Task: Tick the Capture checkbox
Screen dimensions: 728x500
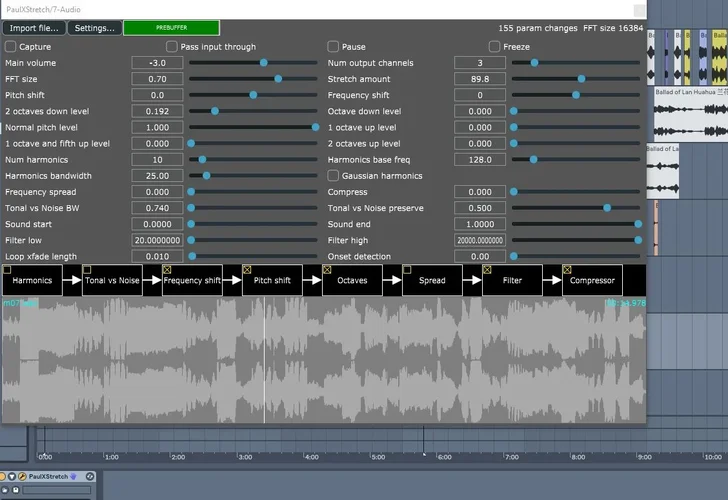Action: 10,47
